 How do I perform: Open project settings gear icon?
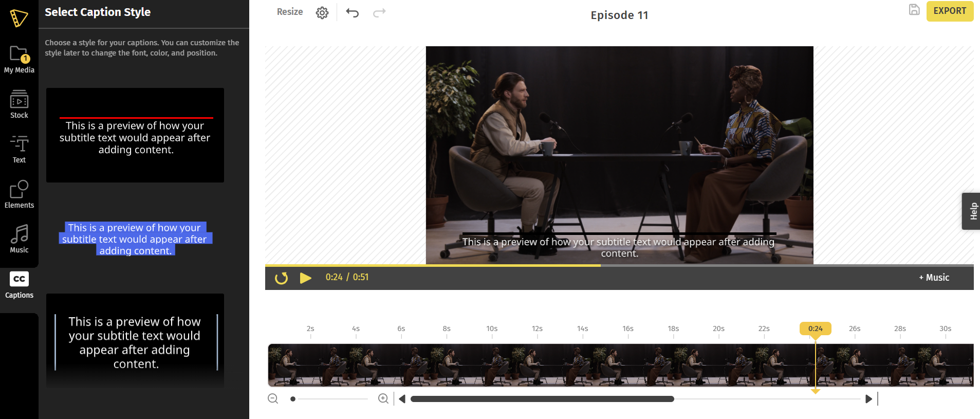(322, 13)
